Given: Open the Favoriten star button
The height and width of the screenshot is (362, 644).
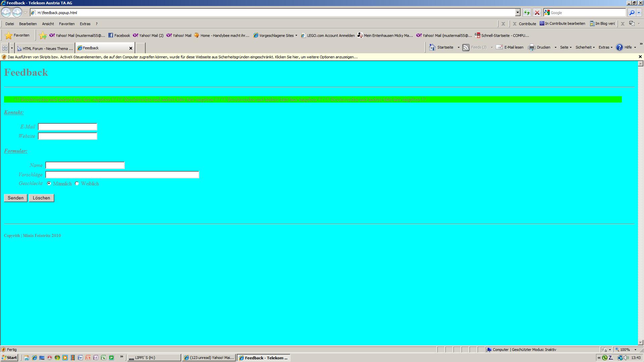Looking at the screenshot, I should tap(17, 35).
